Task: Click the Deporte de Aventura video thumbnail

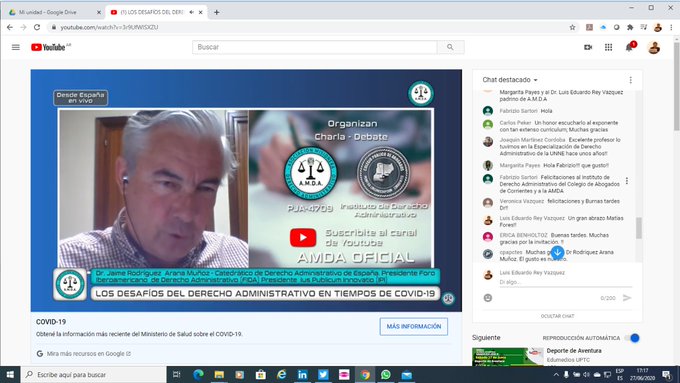Action: (x=507, y=357)
